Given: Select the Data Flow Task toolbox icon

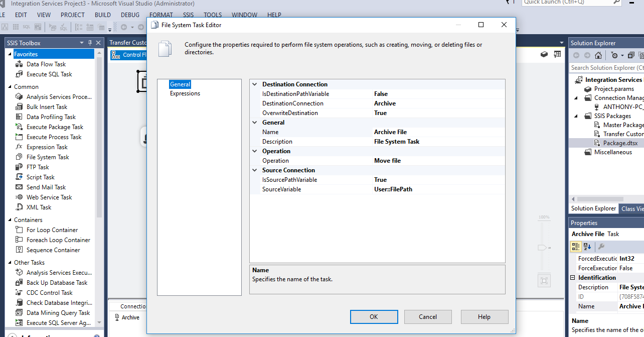Looking at the screenshot, I should pos(19,64).
